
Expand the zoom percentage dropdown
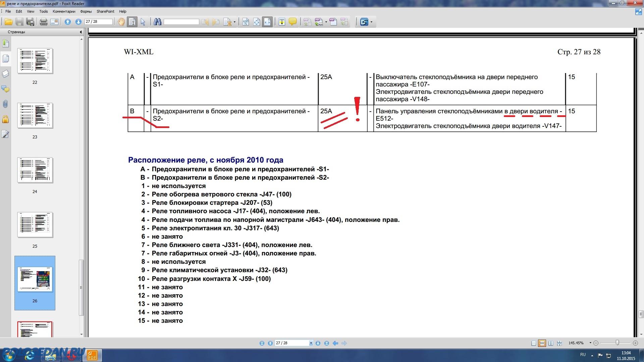590,343
